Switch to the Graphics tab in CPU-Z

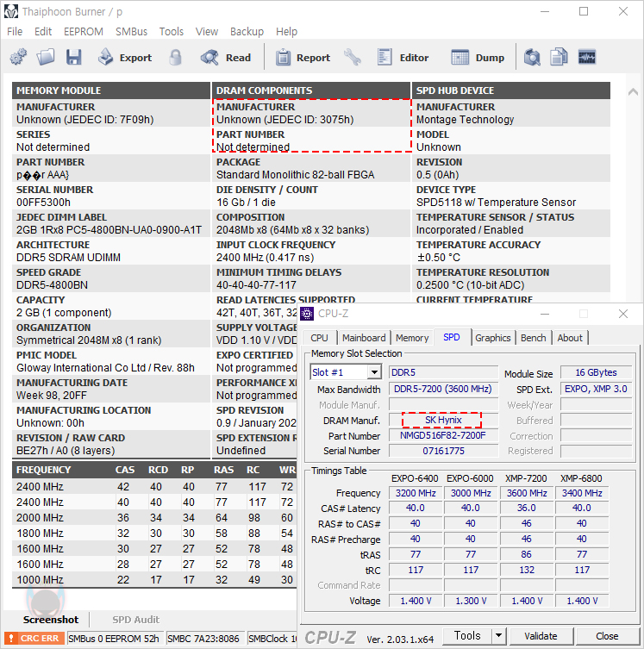(x=492, y=338)
